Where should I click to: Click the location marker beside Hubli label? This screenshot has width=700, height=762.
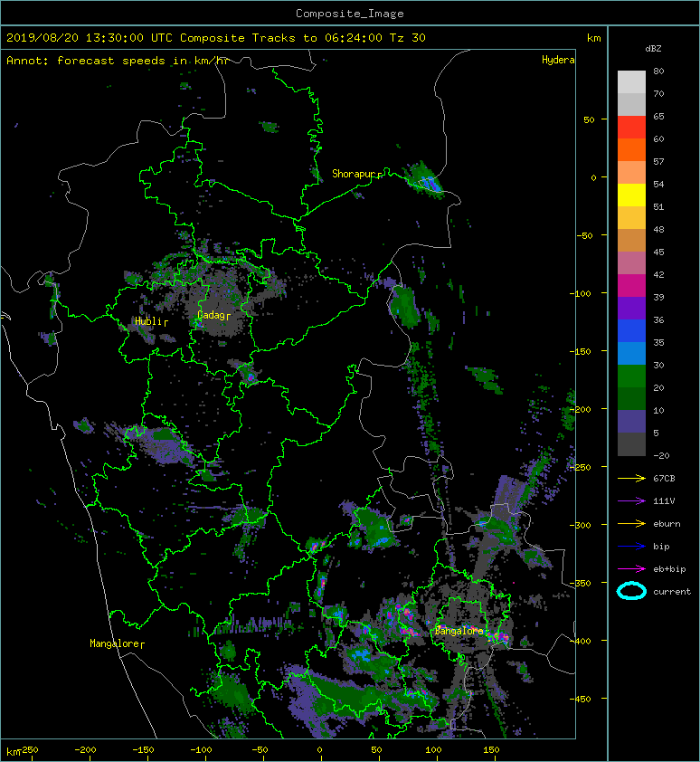click(x=166, y=322)
